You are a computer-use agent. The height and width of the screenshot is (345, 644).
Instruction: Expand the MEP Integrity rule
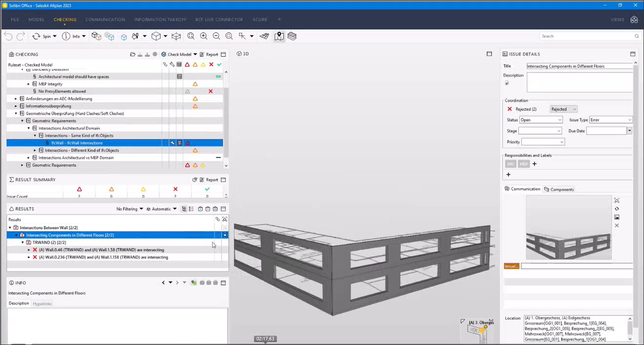tap(29, 84)
